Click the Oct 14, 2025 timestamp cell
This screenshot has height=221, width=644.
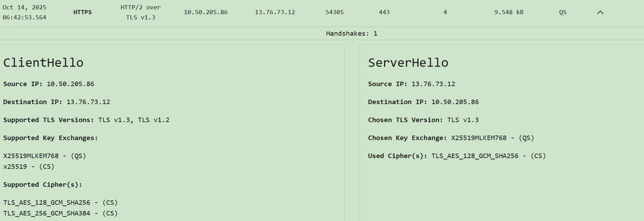24,12
